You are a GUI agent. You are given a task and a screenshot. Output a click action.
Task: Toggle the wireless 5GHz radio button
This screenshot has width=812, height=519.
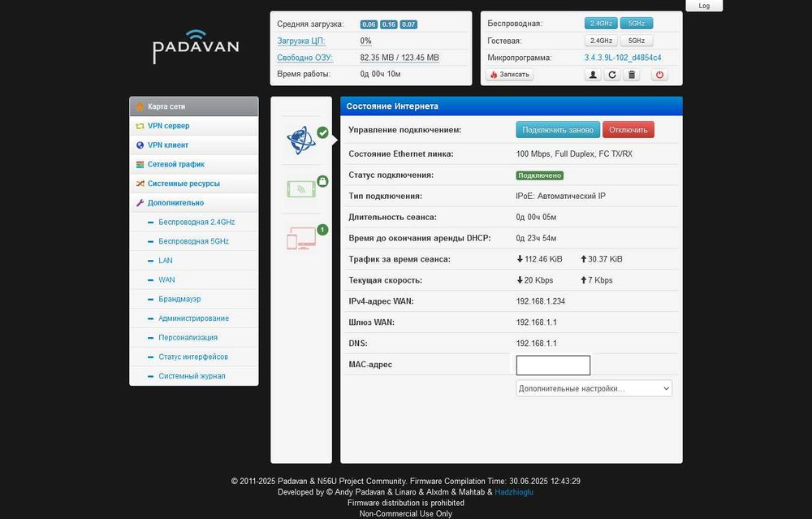(637, 24)
